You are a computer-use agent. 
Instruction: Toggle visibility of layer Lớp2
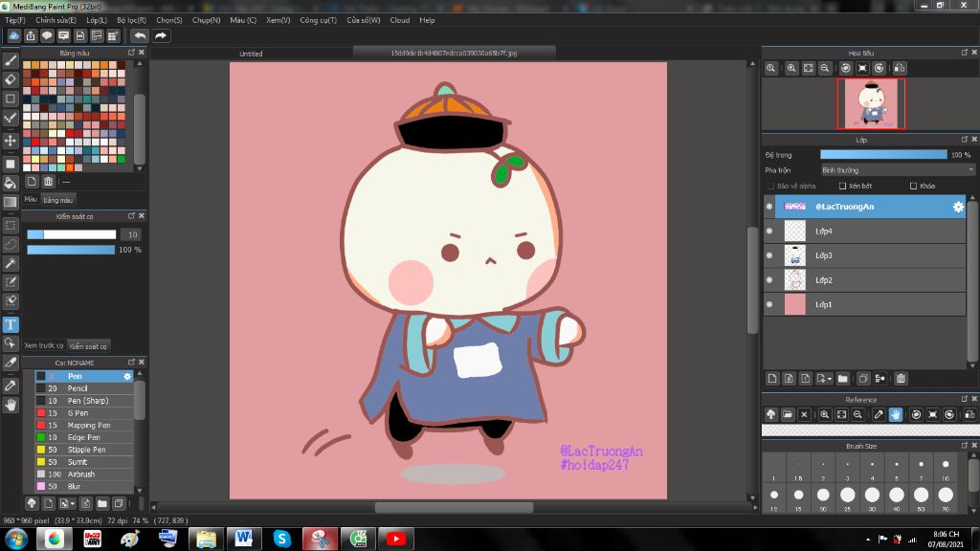point(769,280)
